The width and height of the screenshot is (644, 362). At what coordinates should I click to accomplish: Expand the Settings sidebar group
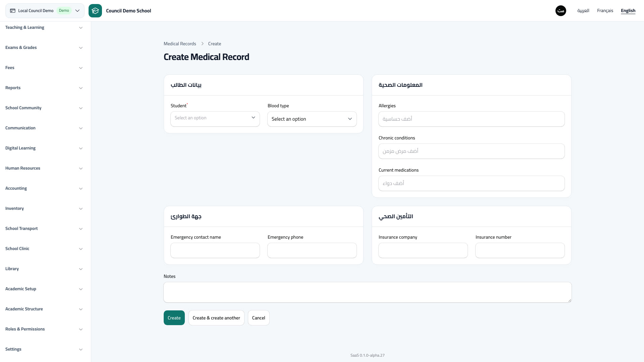[44, 349]
